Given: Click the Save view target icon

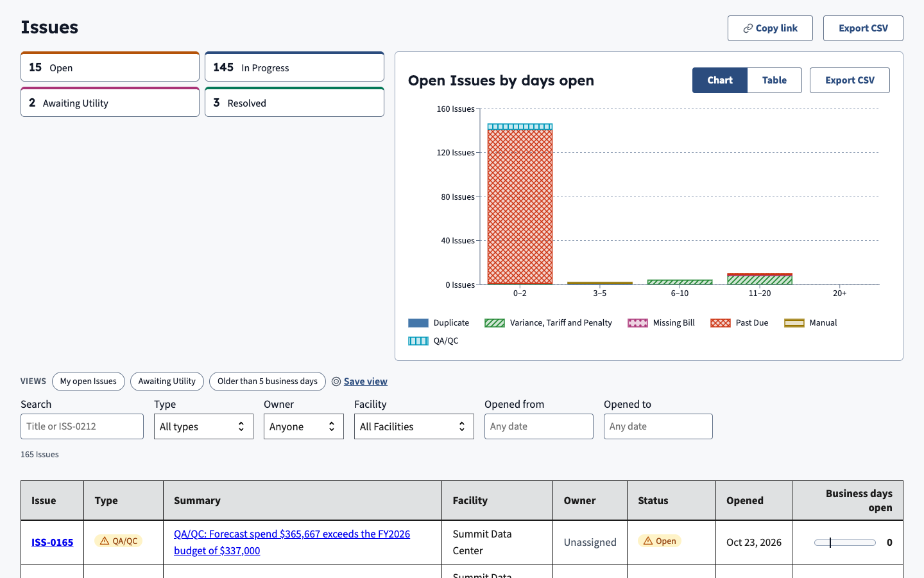Looking at the screenshot, I should click(x=336, y=381).
